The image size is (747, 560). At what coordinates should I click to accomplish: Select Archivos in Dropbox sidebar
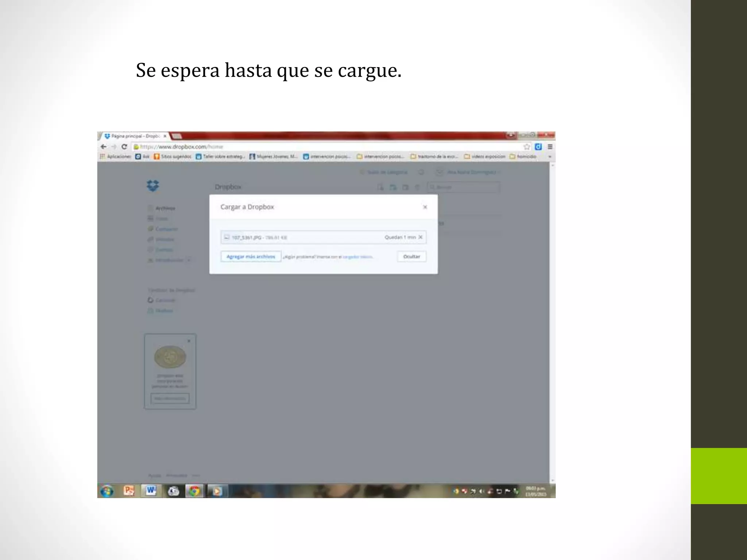162,208
